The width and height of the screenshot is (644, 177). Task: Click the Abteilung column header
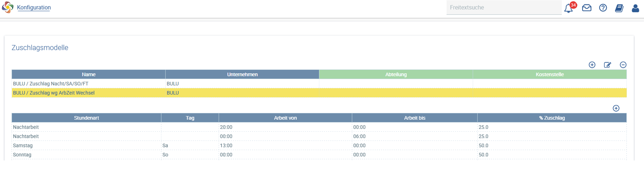(396, 74)
